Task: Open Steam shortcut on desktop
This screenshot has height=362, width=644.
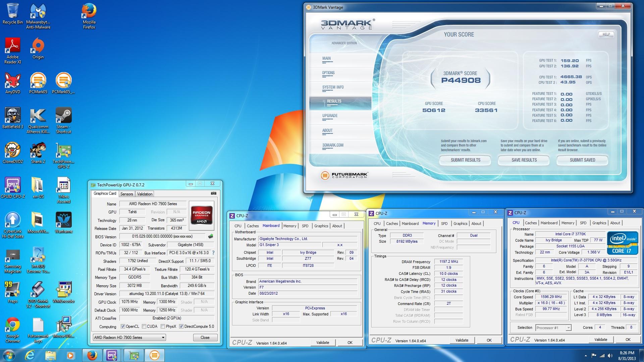Action: coord(63,121)
